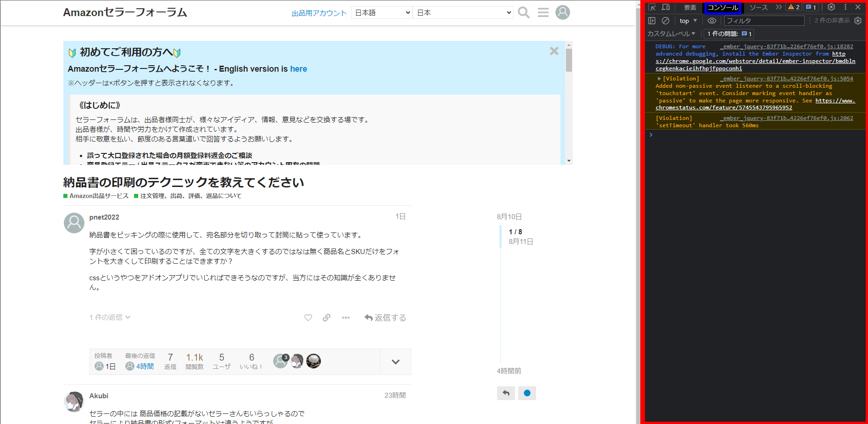Open source link _ember_jquery js:18282
Viewport: 868px width, 424px height.
[x=786, y=46]
